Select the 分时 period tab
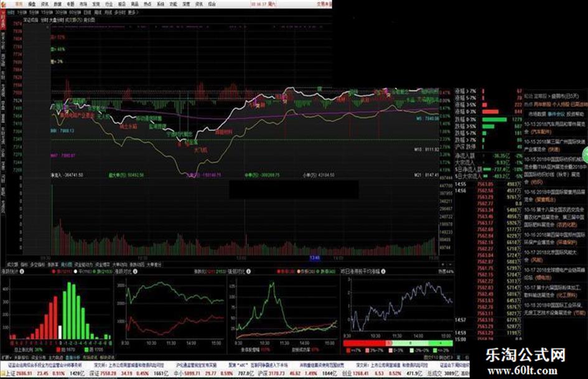Viewport: 588px width, 379px height. pyautogui.click(x=11, y=12)
